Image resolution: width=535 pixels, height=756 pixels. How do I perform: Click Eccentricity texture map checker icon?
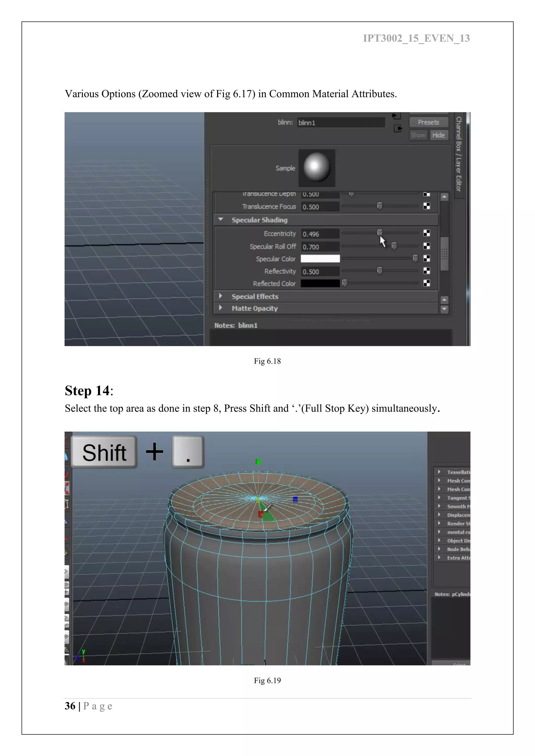(426, 233)
